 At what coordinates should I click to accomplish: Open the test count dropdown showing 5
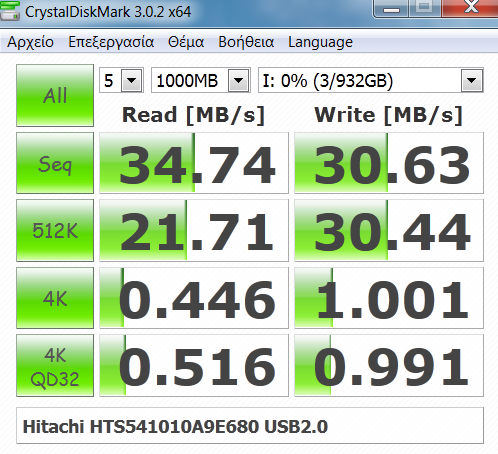point(122,80)
